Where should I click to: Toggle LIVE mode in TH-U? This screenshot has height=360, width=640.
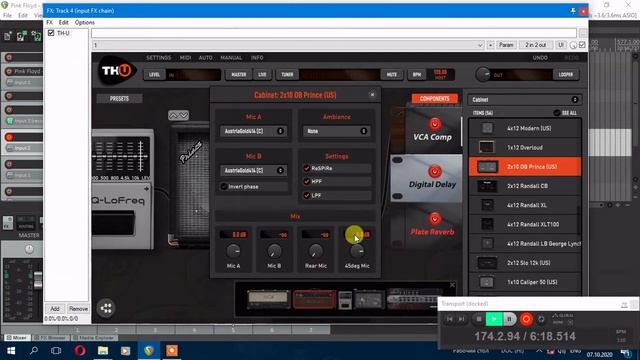pyautogui.click(x=262, y=74)
